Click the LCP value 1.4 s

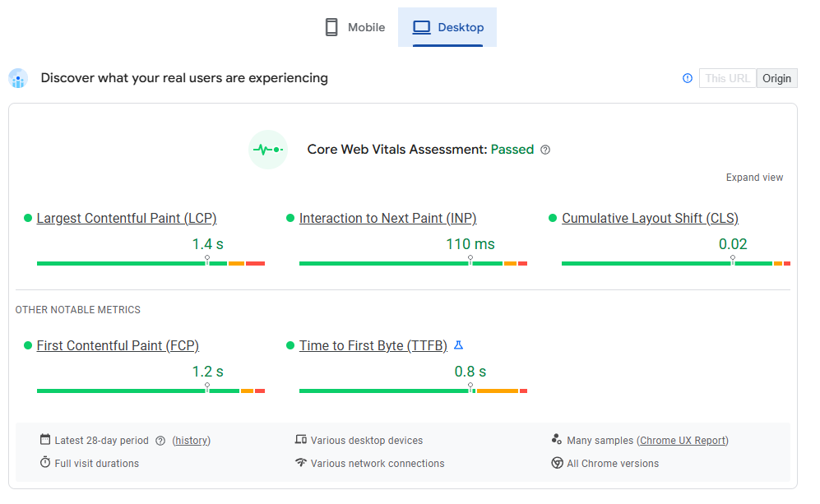[207, 244]
